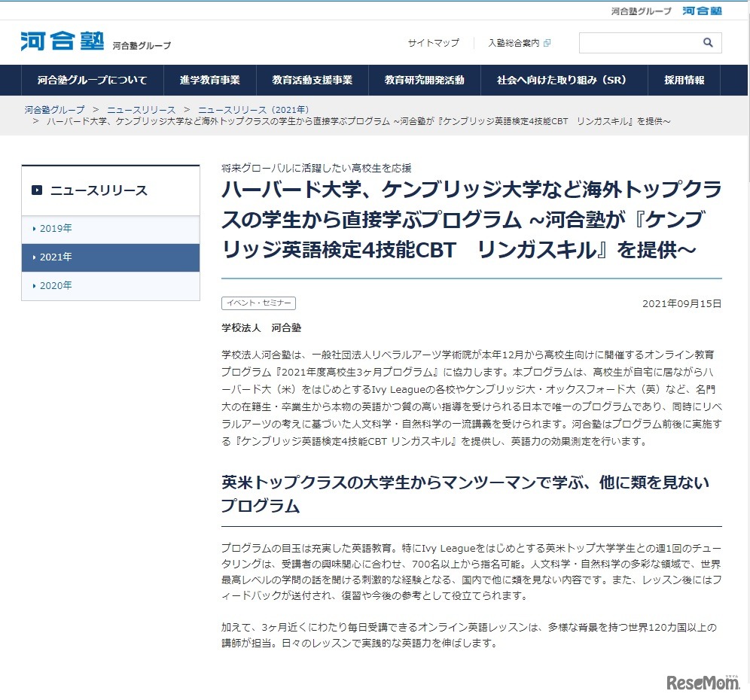This screenshot has width=750, height=700.
Task: Click the external link icon beside 入塾総合案内
Action: (x=547, y=43)
